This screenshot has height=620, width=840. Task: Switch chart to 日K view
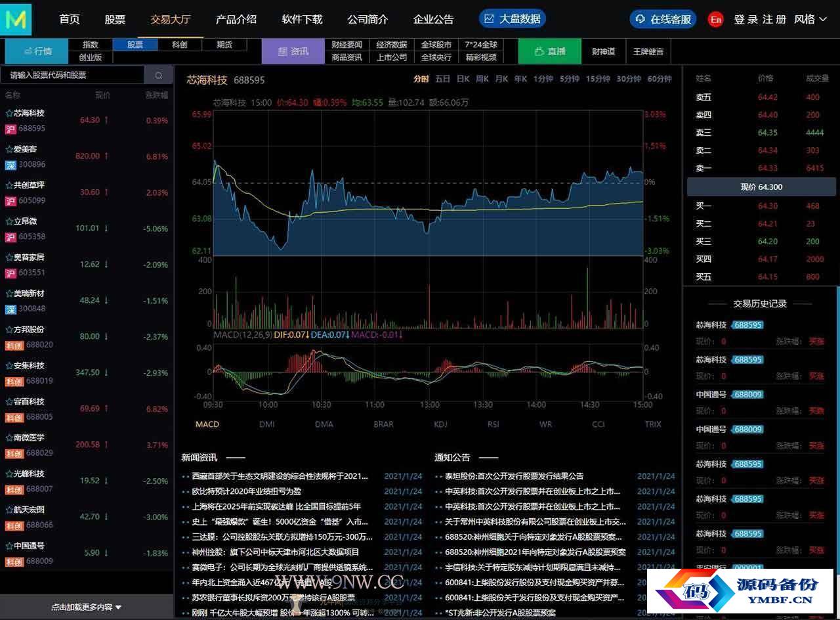(x=463, y=79)
